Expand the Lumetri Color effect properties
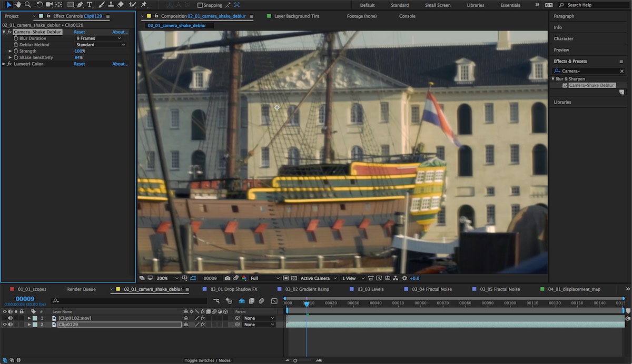632x364 pixels. point(4,64)
